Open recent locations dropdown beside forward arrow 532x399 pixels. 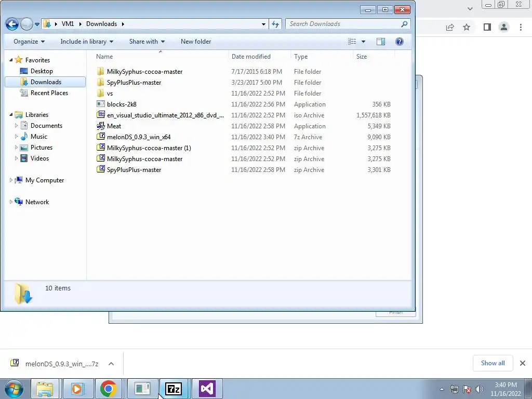pos(37,24)
